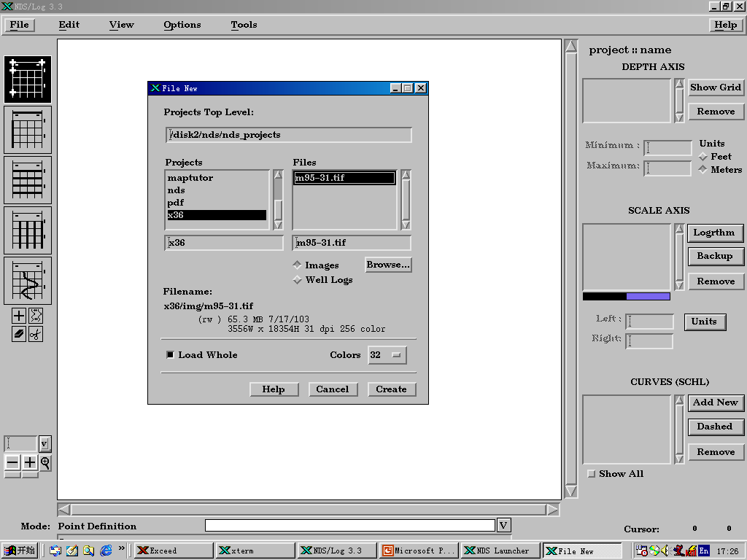Select the Well Logs radio option
This screenshot has height=560, width=747.
(298, 279)
